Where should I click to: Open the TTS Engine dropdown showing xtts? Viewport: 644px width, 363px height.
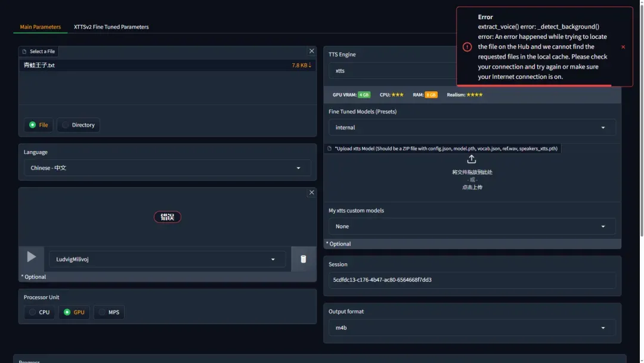click(392, 70)
